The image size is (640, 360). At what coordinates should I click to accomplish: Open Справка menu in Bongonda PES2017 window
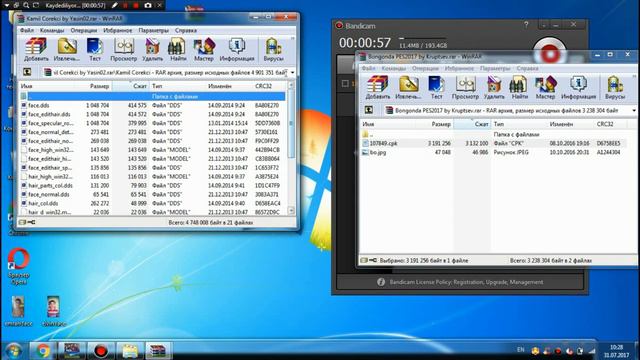(x=527, y=68)
